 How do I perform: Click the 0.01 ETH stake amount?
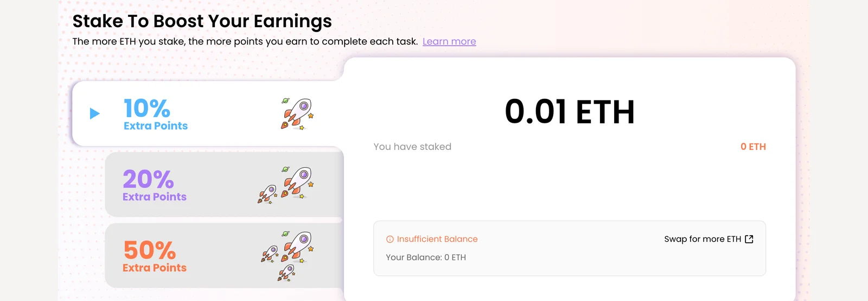[570, 112]
